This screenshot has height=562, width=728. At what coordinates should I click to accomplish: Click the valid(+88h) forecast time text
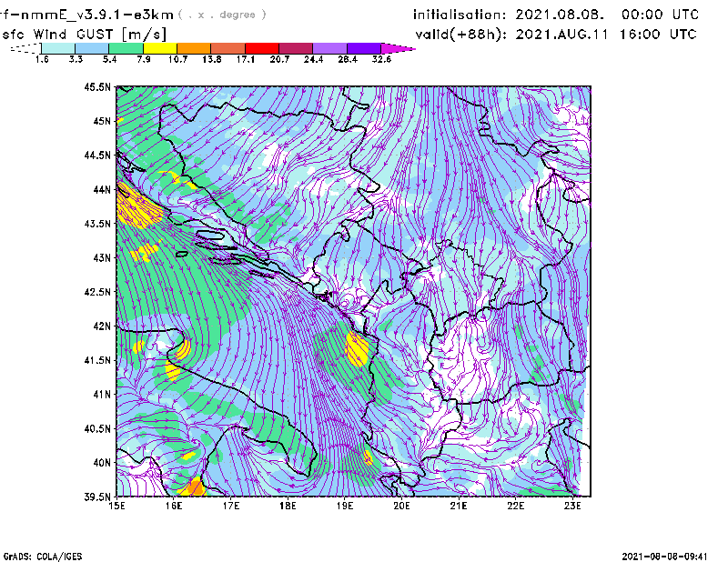[556, 35]
